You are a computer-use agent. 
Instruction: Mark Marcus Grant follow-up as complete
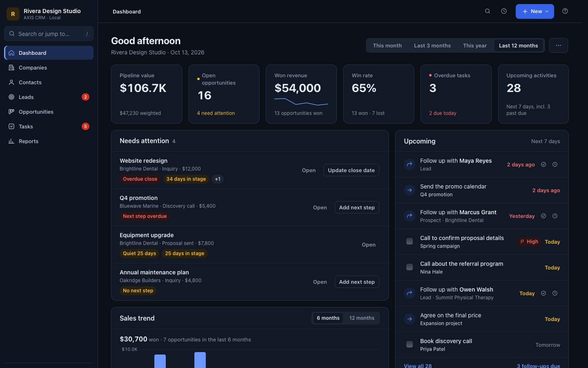point(543,216)
